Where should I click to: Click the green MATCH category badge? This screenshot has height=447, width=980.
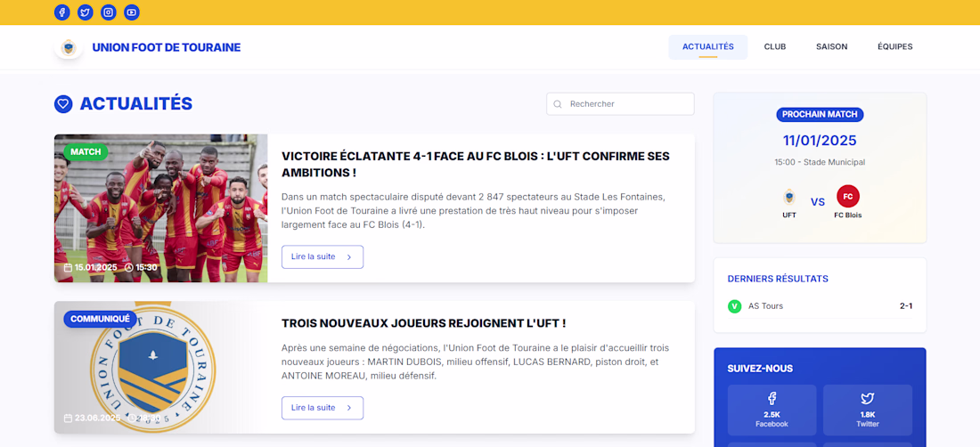coord(86,151)
